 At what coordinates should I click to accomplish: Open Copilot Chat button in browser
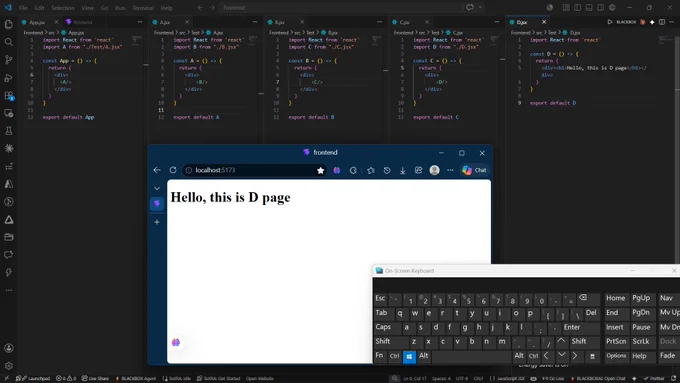[474, 170]
